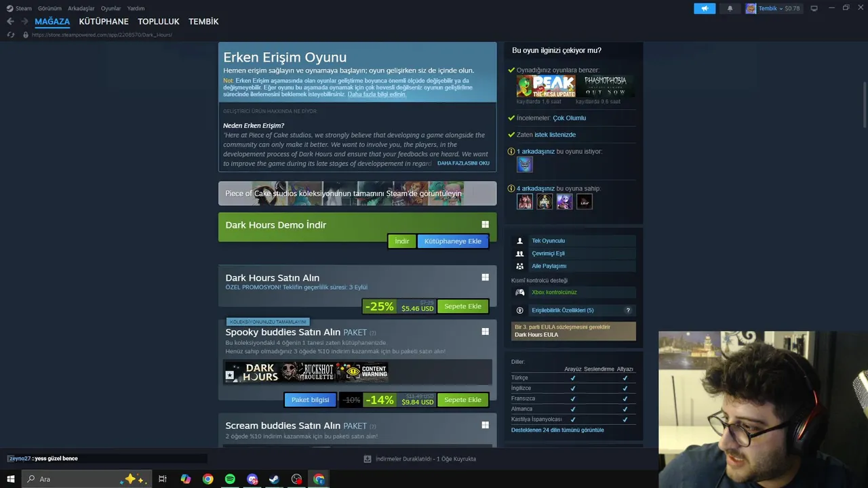Switch to the TOPLULUK tab

(159, 22)
